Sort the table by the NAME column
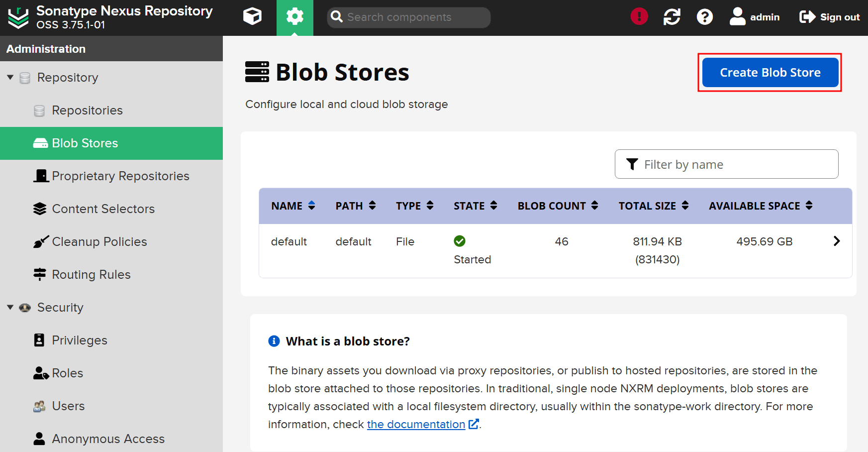 [293, 206]
